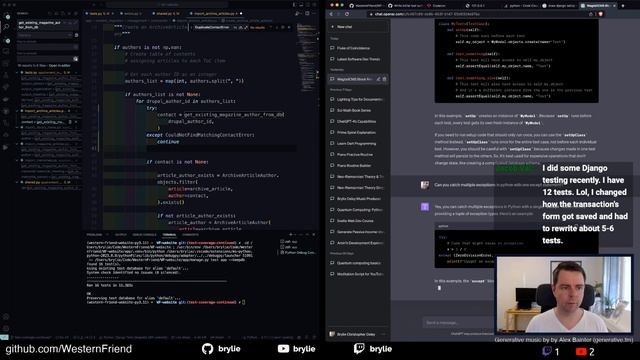
Task: Open 'Quantum computing basics' chat
Action: coord(358,263)
